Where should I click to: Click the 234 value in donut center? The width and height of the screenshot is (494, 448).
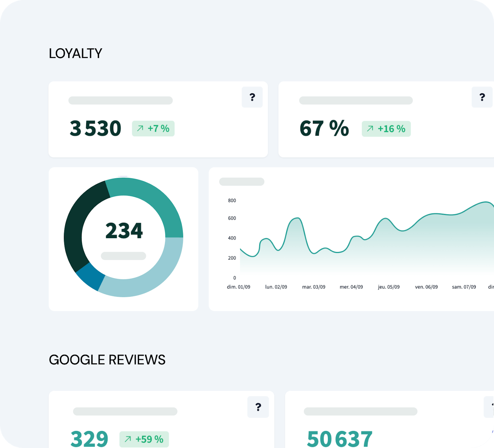click(124, 230)
